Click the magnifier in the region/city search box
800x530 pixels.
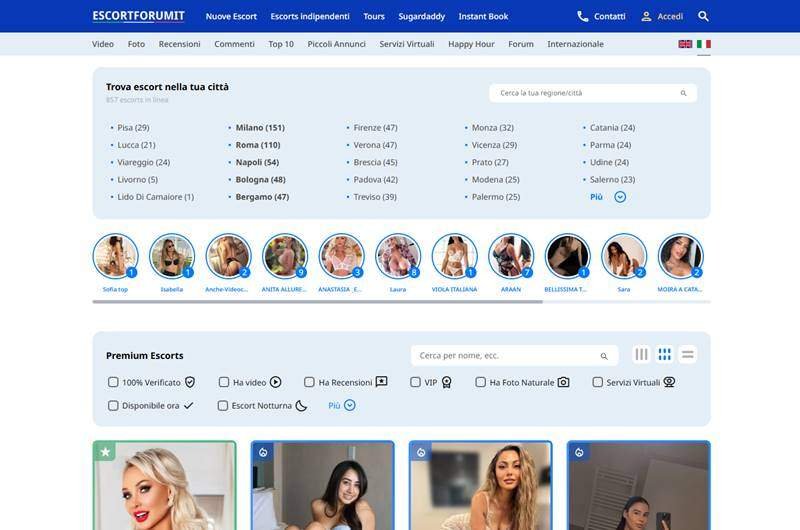click(684, 93)
